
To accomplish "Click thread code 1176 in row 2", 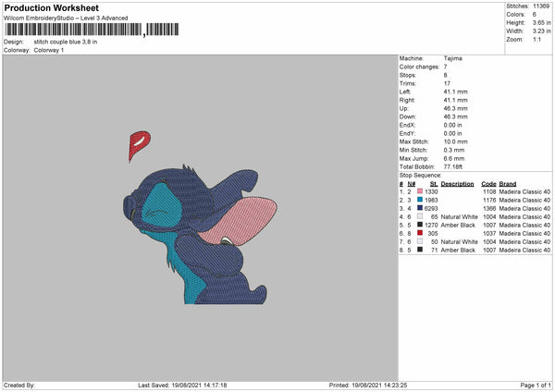I will pyautogui.click(x=489, y=200).
